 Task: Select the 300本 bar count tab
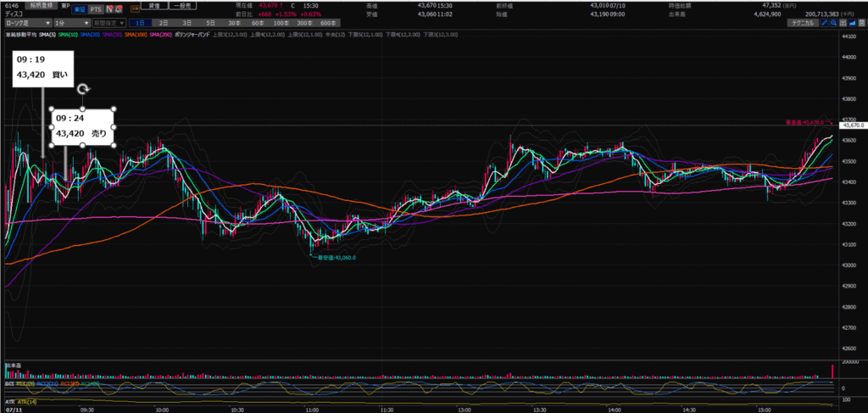[x=305, y=23]
